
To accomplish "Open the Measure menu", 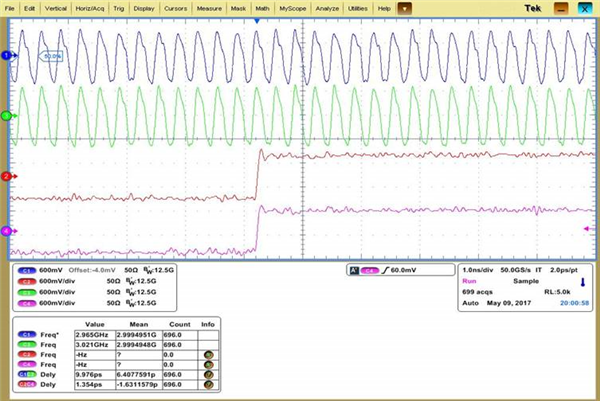I will click(x=209, y=8).
